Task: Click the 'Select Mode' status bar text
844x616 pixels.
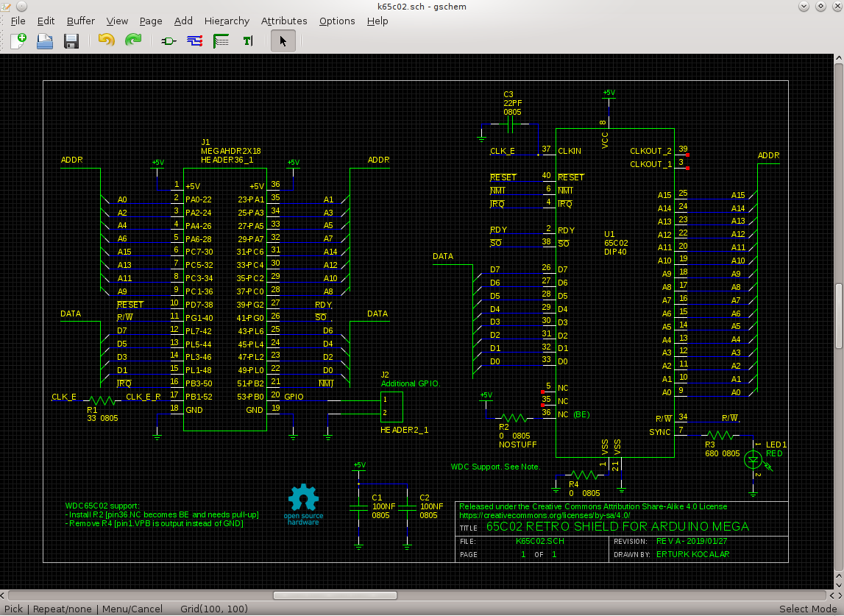Action: (808, 609)
